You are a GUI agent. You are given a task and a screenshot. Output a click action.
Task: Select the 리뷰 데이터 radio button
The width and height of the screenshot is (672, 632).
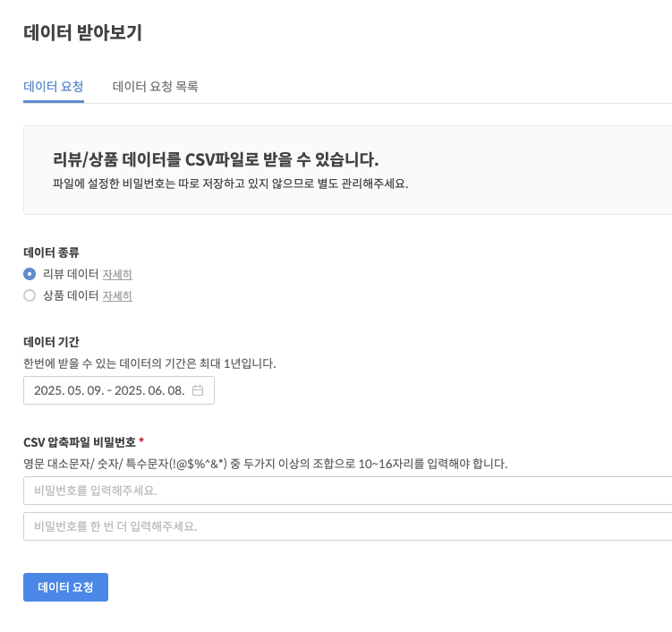[x=30, y=274]
